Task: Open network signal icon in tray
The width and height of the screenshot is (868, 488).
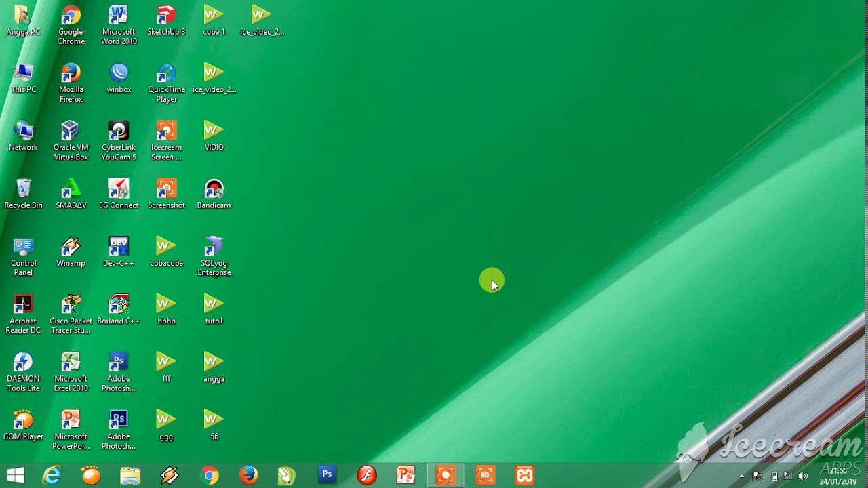Action: (x=788, y=476)
